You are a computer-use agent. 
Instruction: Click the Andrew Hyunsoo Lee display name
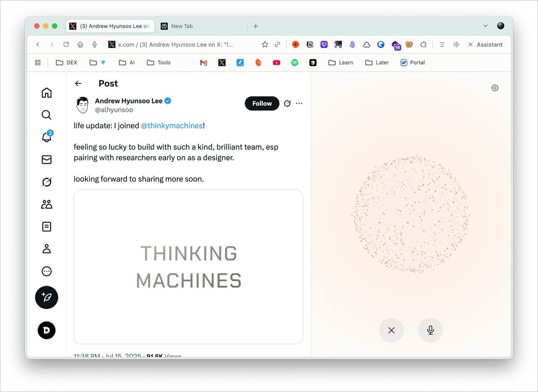[129, 101]
